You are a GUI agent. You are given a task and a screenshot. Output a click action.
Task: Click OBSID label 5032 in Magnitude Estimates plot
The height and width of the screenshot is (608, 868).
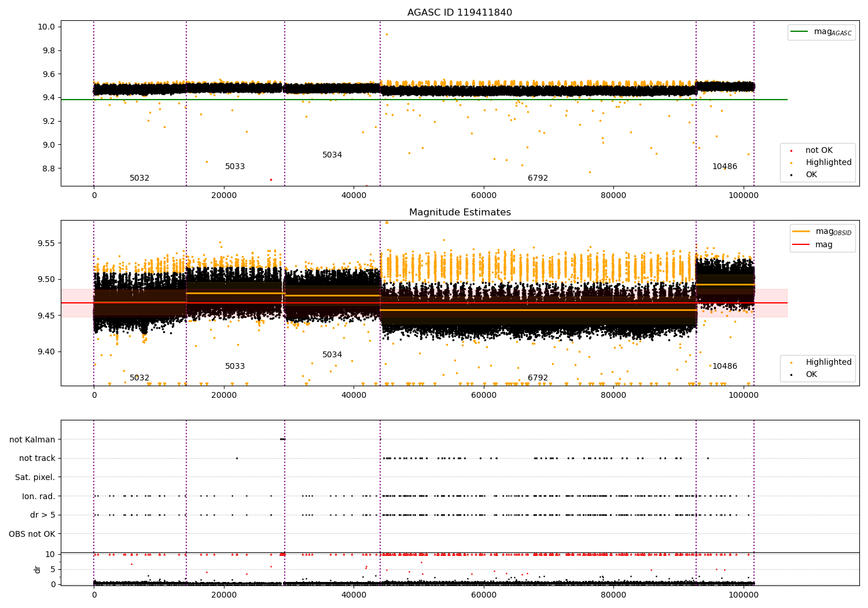click(x=139, y=378)
